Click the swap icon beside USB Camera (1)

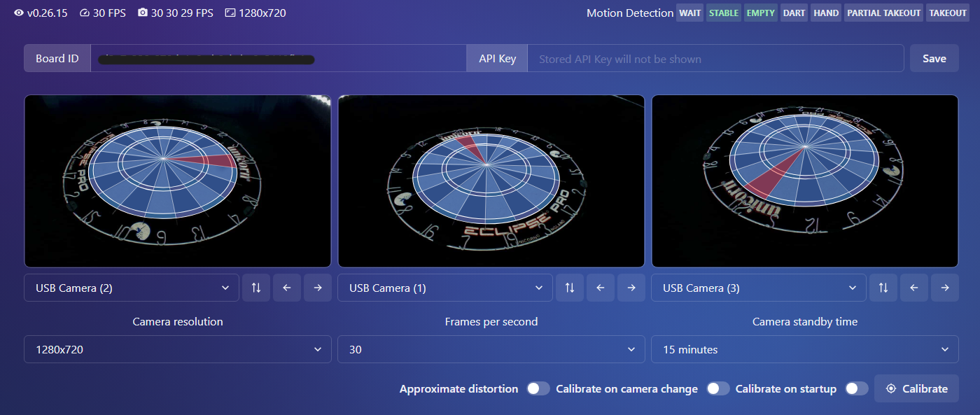click(x=570, y=288)
